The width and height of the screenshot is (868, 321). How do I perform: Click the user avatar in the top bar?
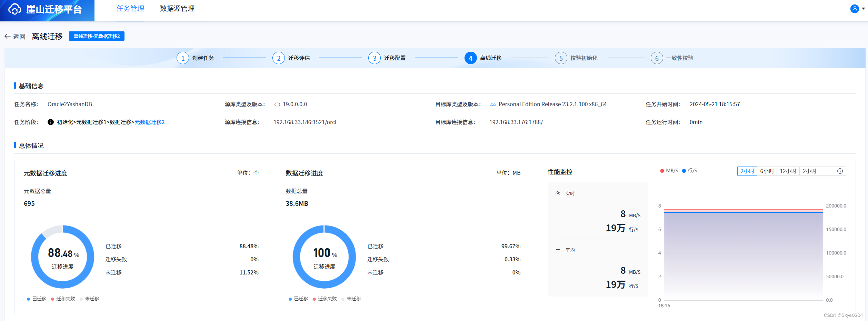[x=854, y=9]
